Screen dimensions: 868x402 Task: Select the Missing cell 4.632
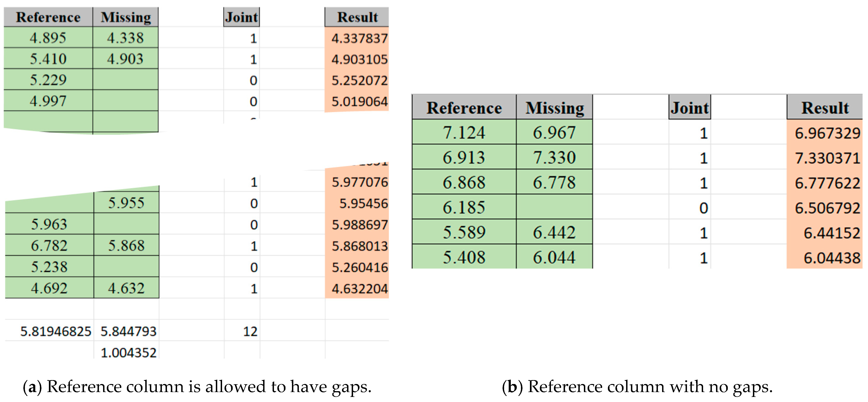coord(126,288)
